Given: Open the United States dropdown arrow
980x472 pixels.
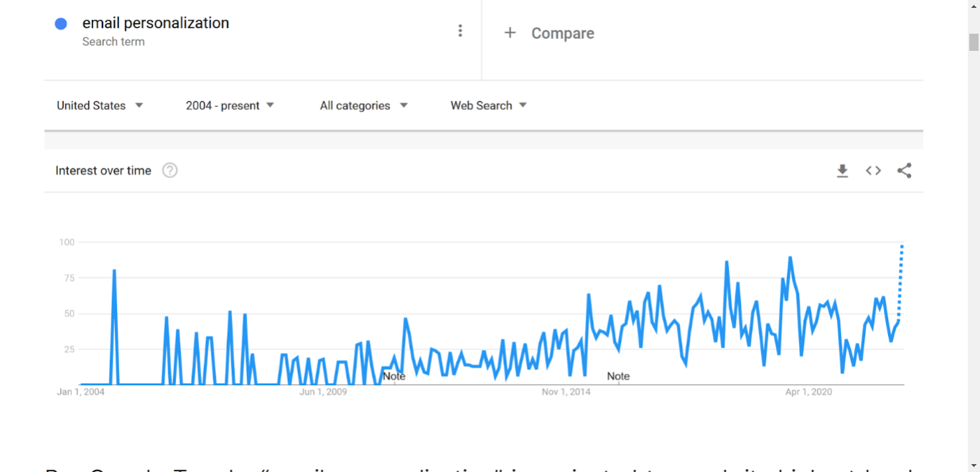Looking at the screenshot, I should [139, 105].
